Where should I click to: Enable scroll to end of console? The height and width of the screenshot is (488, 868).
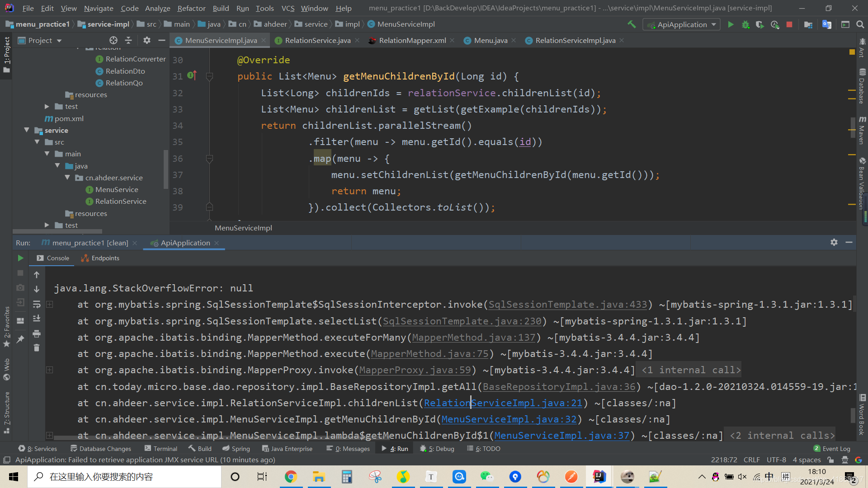pos(37,319)
